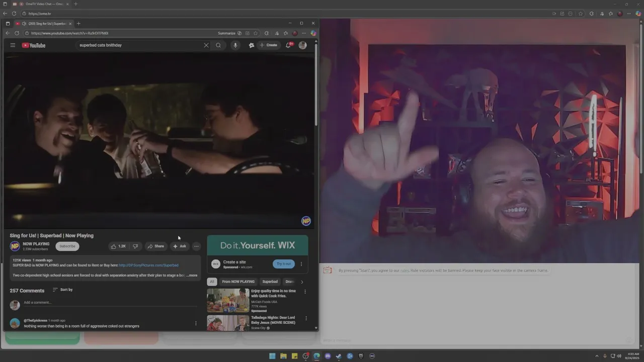Close the Sing for Us tab
The height and width of the screenshot is (362, 644).
click(x=70, y=24)
